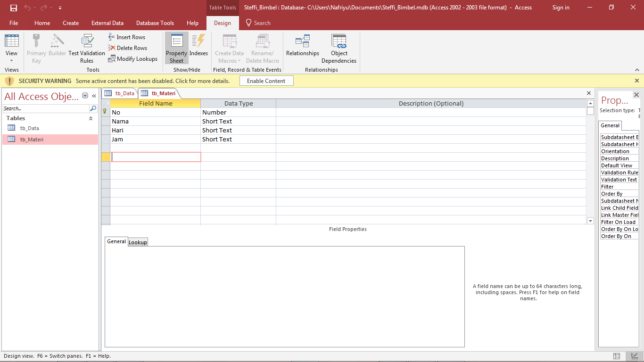The height and width of the screenshot is (362, 644).
Task: Click the Default View property
Action: click(x=619, y=165)
